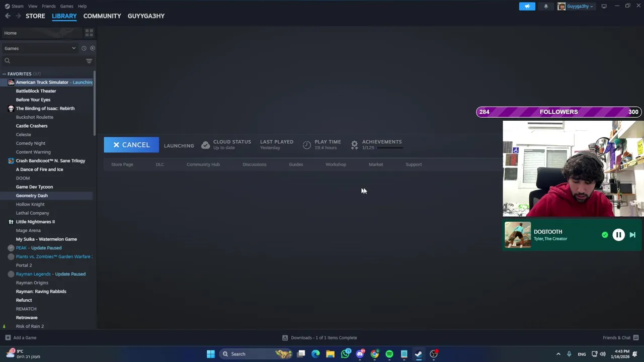The height and width of the screenshot is (362, 644).
Task: Click the library search field
Action: pyautogui.click(x=43, y=61)
